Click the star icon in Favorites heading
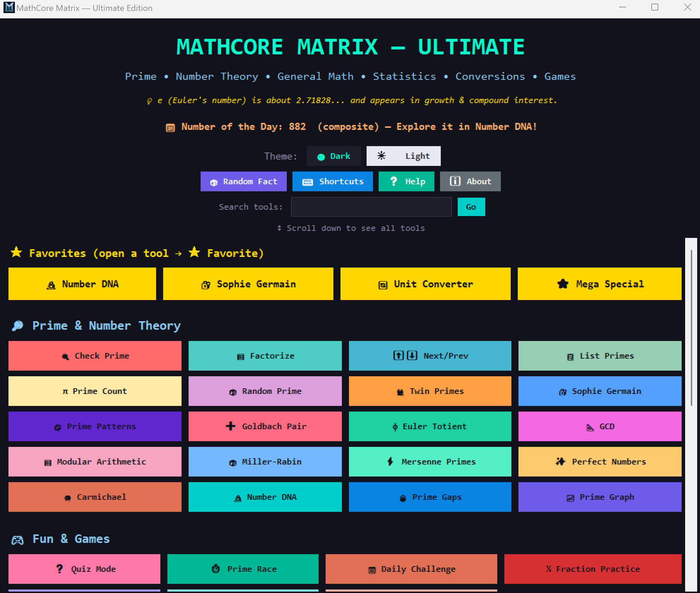The width and height of the screenshot is (700, 593). click(x=16, y=252)
